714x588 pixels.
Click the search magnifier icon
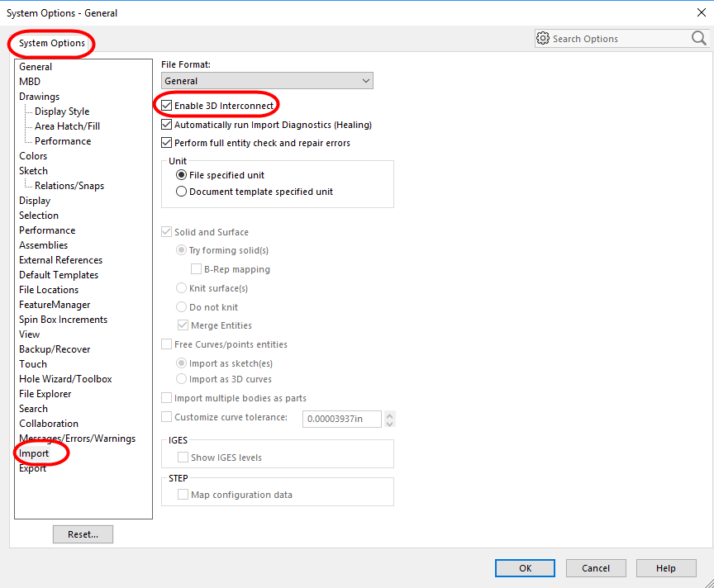point(698,38)
